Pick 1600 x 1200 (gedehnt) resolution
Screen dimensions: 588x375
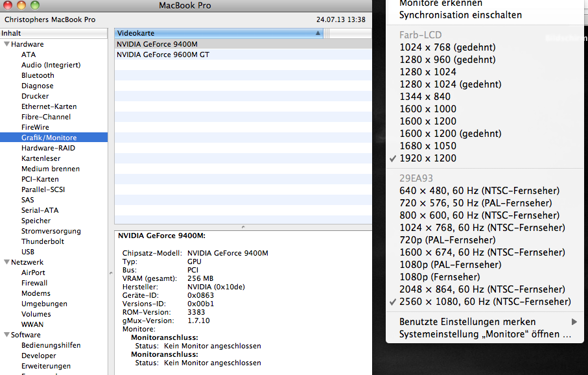click(451, 134)
